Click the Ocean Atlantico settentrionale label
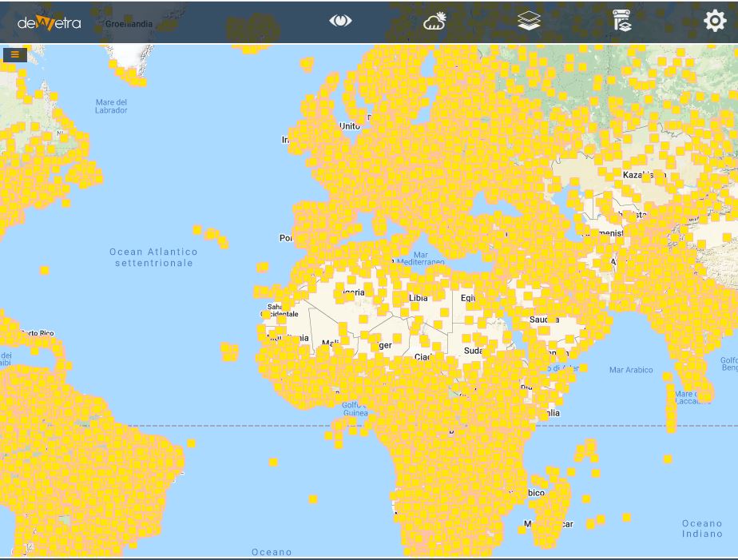 tap(153, 257)
